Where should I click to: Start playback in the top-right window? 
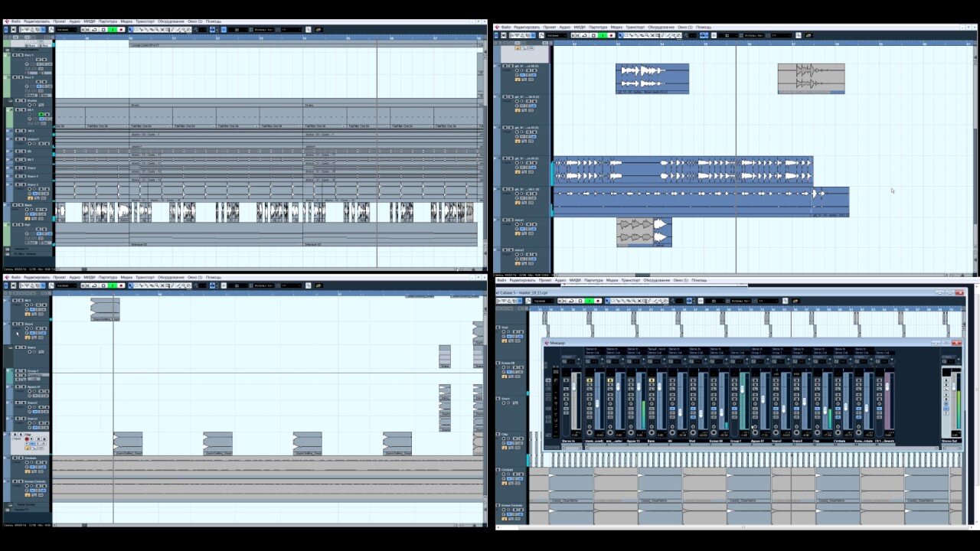click(602, 35)
